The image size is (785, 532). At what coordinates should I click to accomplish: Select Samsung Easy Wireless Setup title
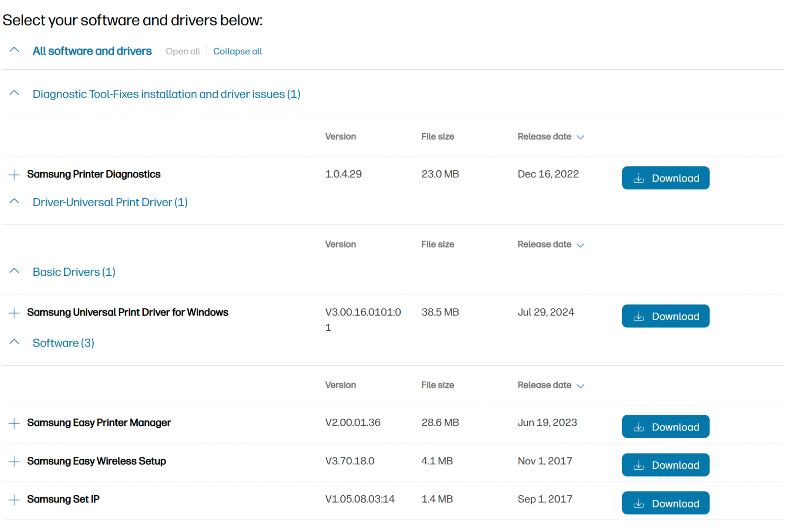[97, 461]
